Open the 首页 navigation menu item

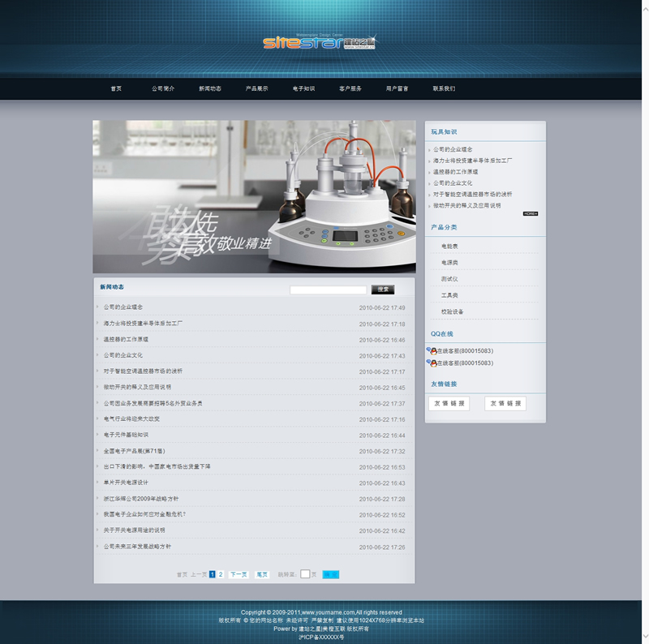116,88
